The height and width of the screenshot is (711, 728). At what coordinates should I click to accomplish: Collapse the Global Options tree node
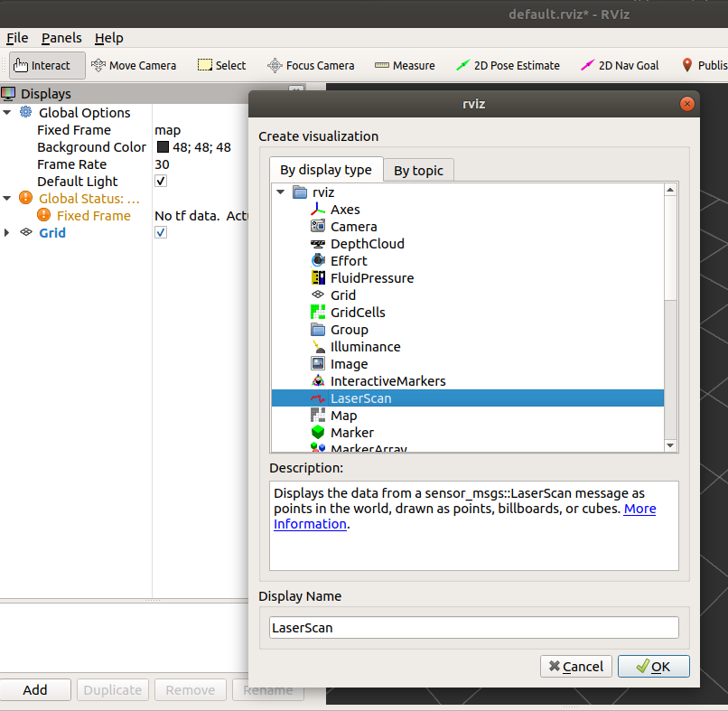click(7, 112)
